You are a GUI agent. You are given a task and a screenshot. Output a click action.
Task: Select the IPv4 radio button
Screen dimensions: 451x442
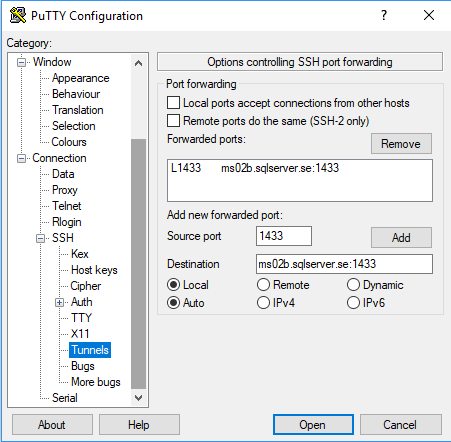click(x=263, y=303)
